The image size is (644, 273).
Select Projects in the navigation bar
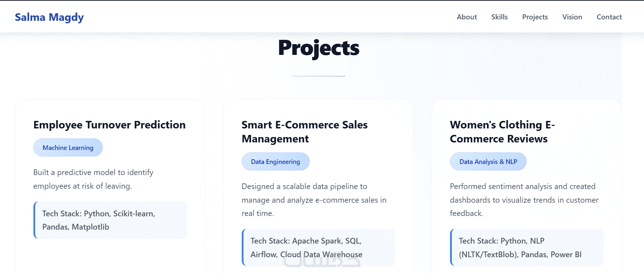coord(535,17)
